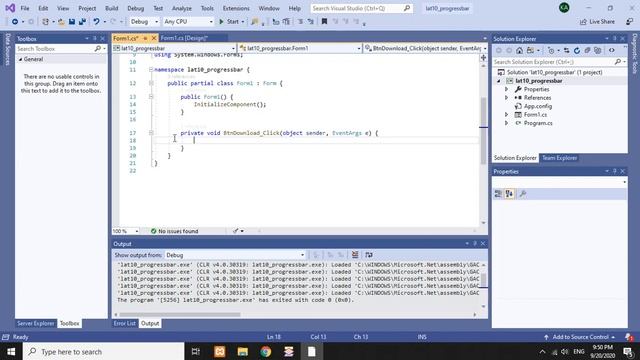Toggle the pin on Form1.cs tab
Screen dimensions: 640x360
pos(145,38)
